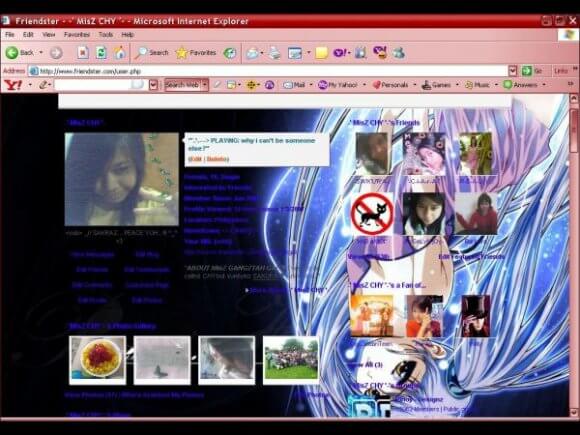Click the yellow cross-shaped Yahoo toolbar icon

tap(251, 85)
